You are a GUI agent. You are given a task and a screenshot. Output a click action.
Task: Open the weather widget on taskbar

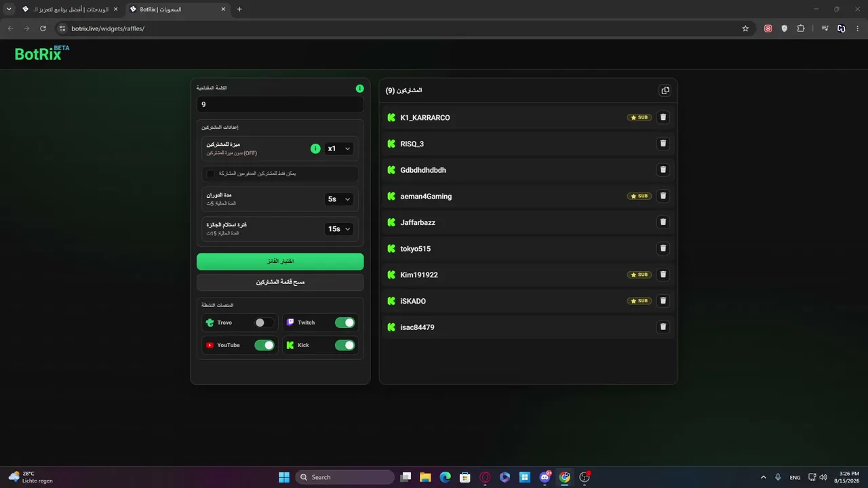point(31,477)
